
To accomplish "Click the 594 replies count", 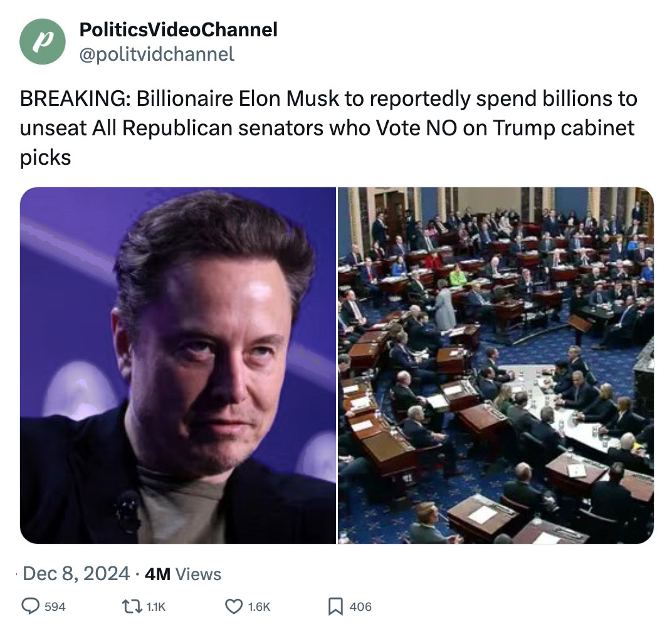I will pos(55,606).
